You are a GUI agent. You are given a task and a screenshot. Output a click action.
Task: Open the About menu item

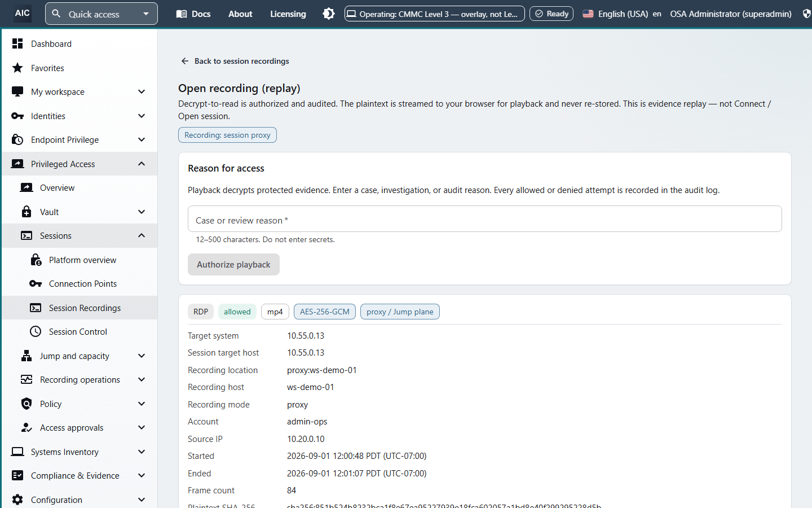pyautogui.click(x=240, y=14)
